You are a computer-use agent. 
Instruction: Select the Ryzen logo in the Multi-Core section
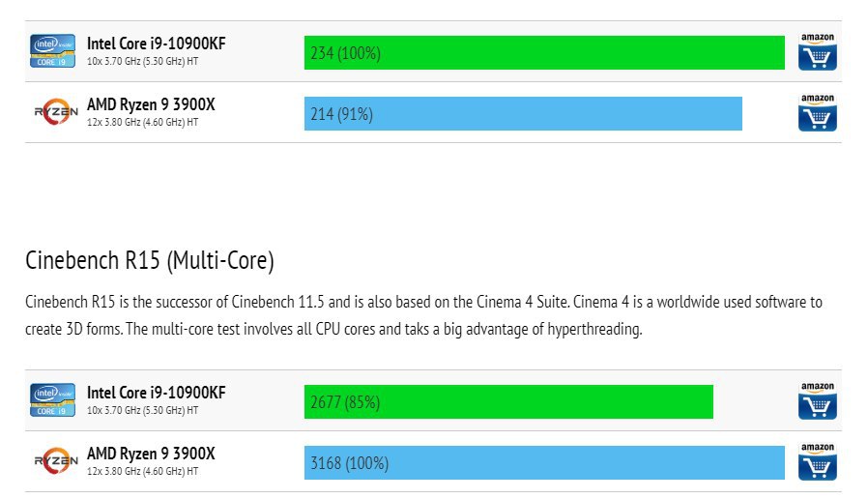pos(55,461)
